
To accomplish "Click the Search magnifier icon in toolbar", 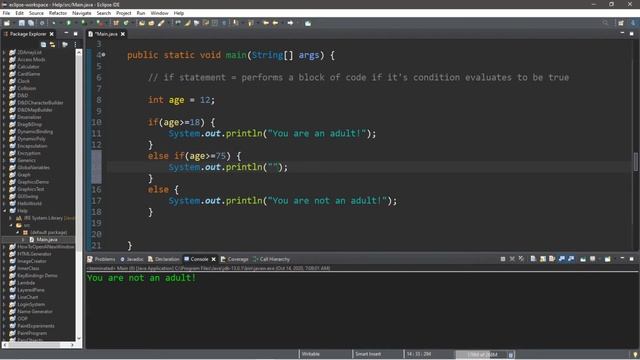I will pos(606,23).
